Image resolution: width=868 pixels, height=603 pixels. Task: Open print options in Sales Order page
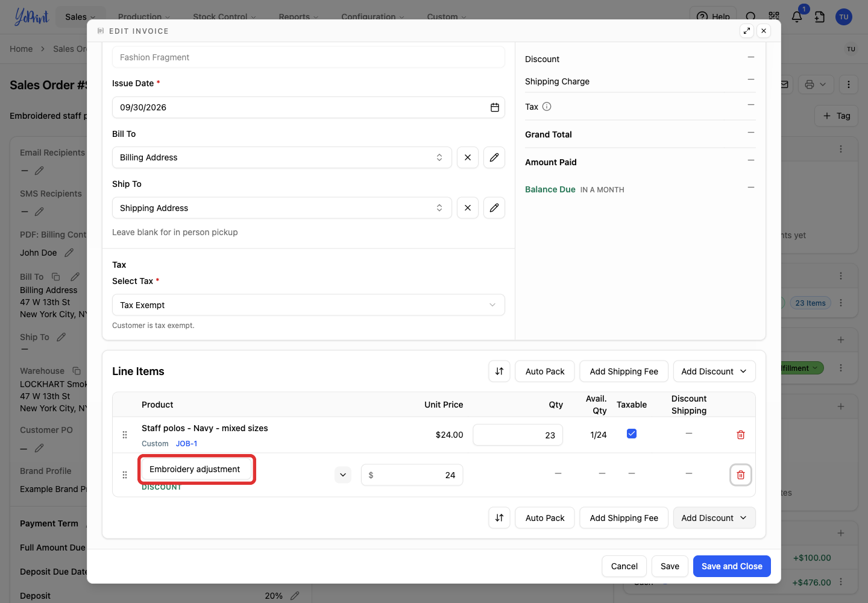pyautogui.click(x=816, y=84)
